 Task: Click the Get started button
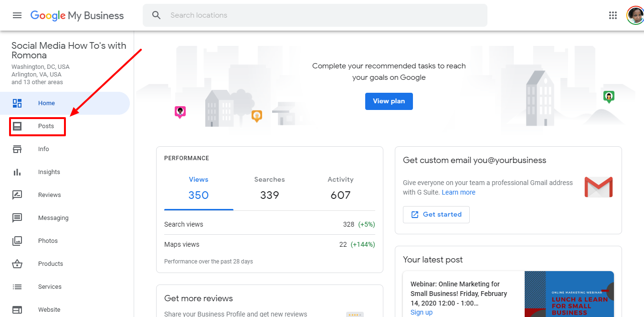tap(436, 215)
